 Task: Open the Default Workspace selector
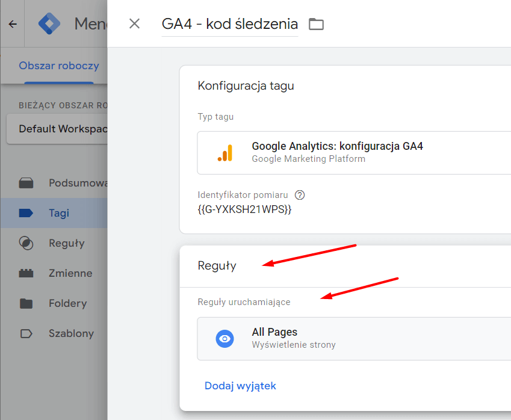57,129
